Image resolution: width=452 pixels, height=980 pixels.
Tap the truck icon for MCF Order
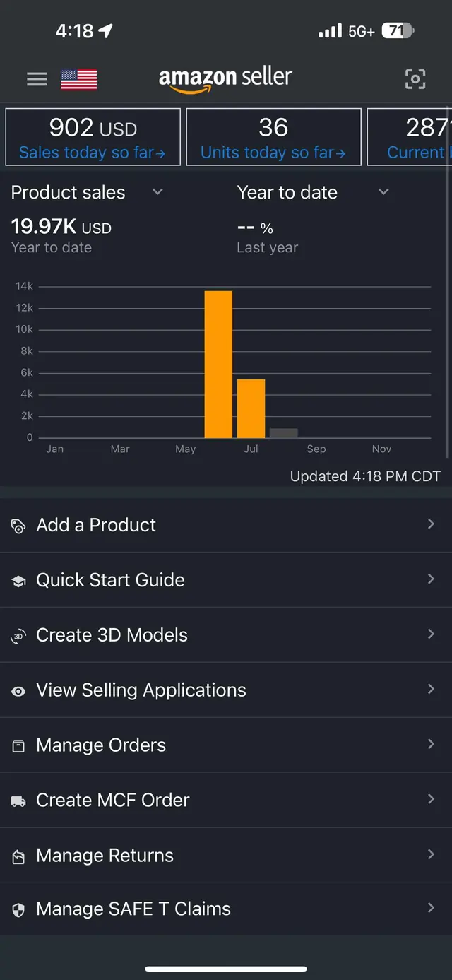click(x=18, y=801)
